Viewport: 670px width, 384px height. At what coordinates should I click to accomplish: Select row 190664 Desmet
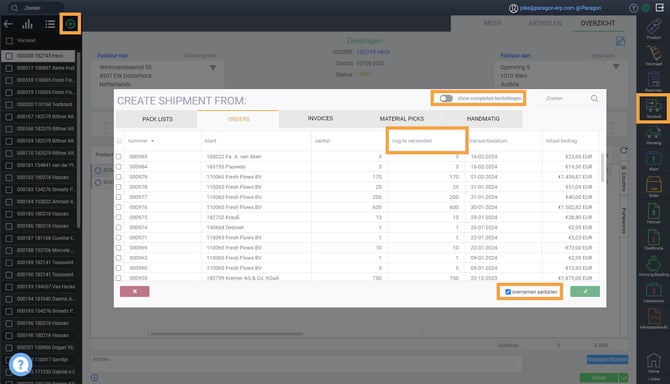357,228
